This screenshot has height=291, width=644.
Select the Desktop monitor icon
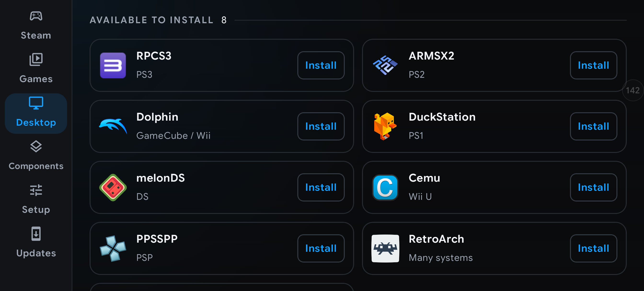coord(36,103)
